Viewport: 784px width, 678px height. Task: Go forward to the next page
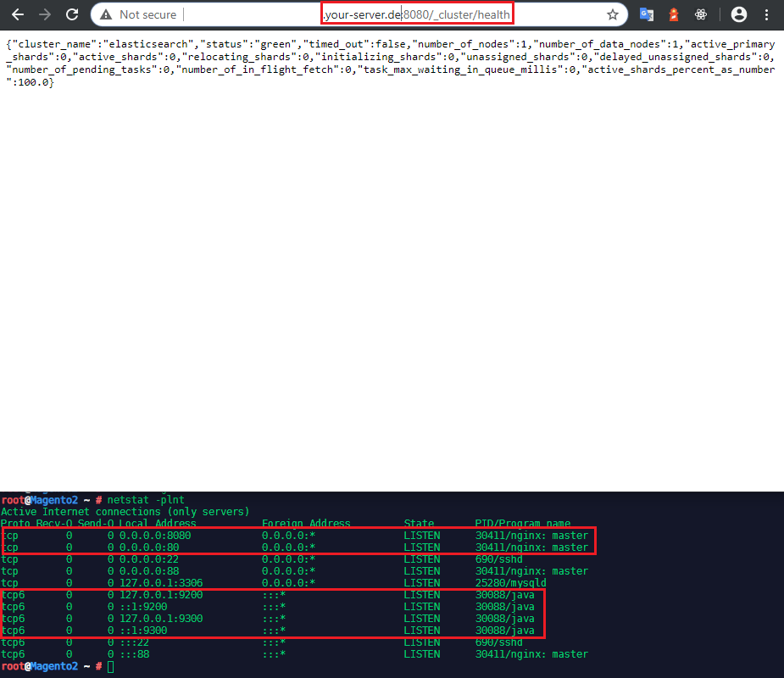click(45, 14)
